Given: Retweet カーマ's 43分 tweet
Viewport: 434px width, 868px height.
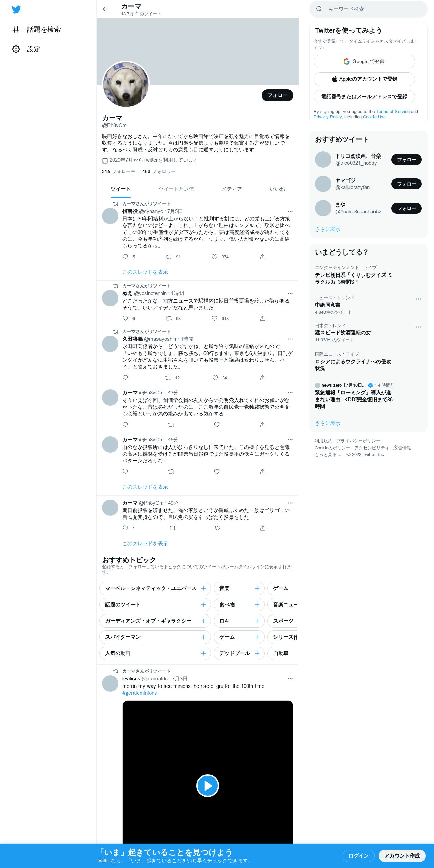Looking at the screenshot, I should pyautogui.click(x=171, y=425).
